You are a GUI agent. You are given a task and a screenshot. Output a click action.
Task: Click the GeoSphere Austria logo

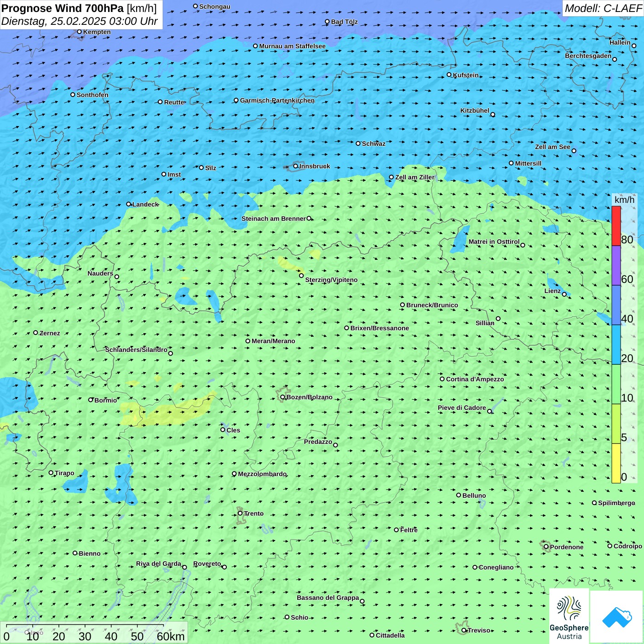pyautogui.click(x=569, y=616)
